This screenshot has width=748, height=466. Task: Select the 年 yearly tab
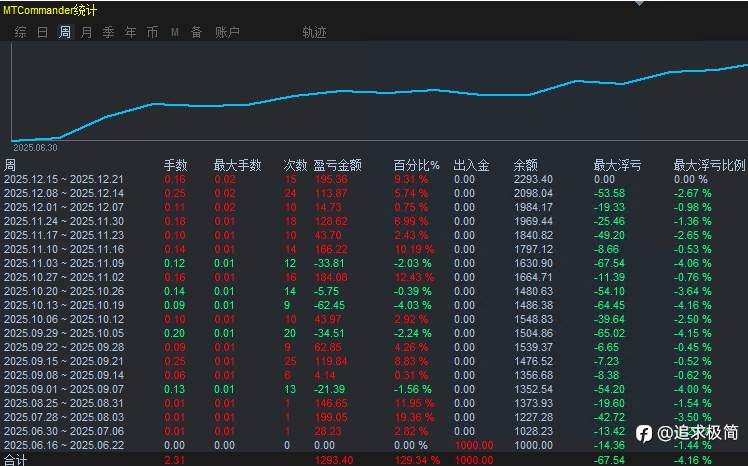pyautogui.click(x=130, y=32)
